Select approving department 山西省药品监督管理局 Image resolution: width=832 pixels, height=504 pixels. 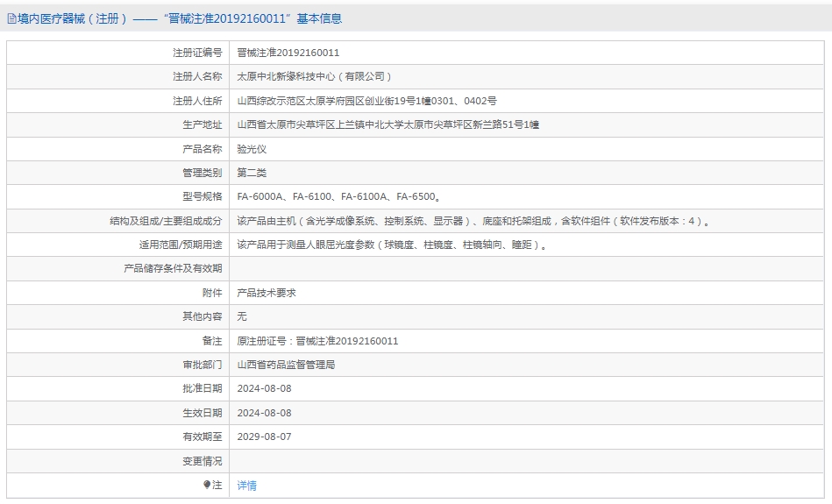pyautogui.click(x=286, y=365)
